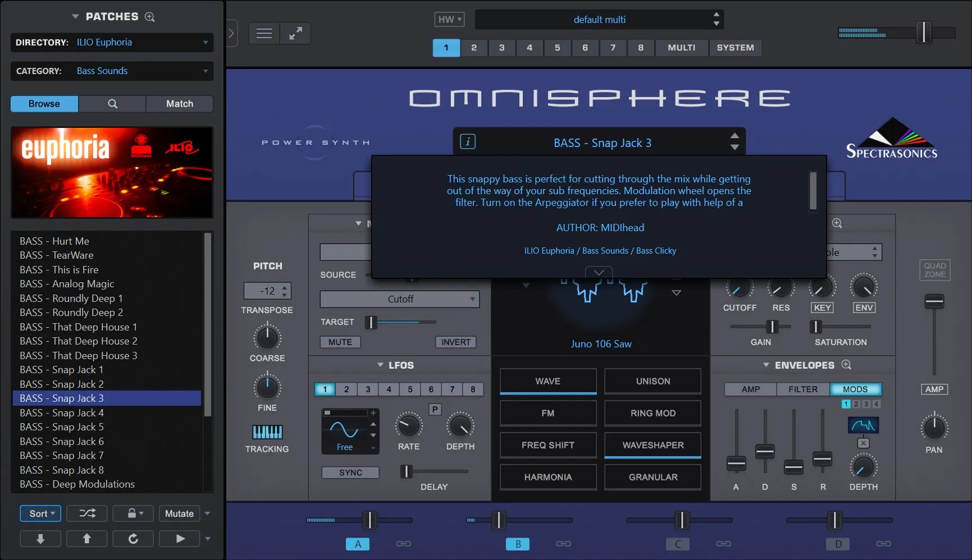
Task: Open the search magnifier tab
Action: pos(112,104)
